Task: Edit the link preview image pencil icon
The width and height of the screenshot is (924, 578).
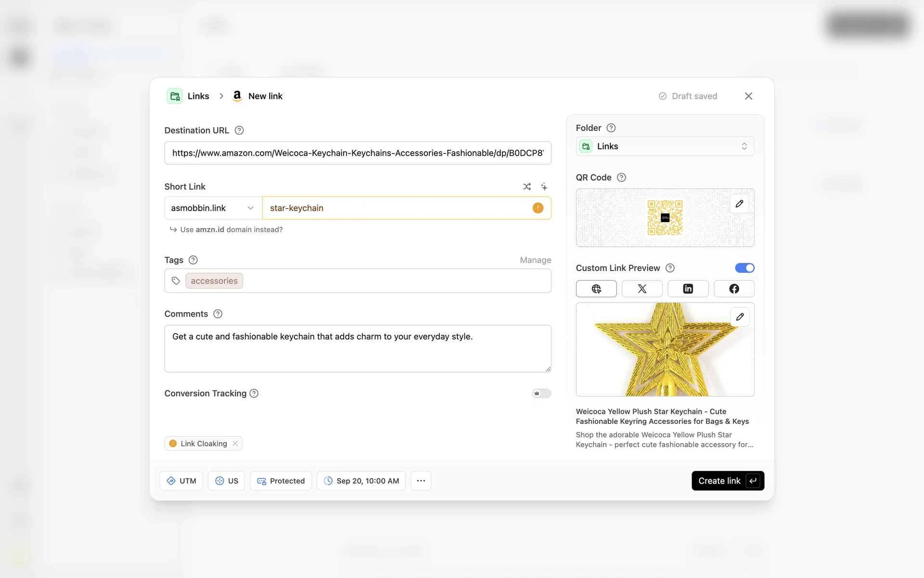Action: [x=740, y=317]
